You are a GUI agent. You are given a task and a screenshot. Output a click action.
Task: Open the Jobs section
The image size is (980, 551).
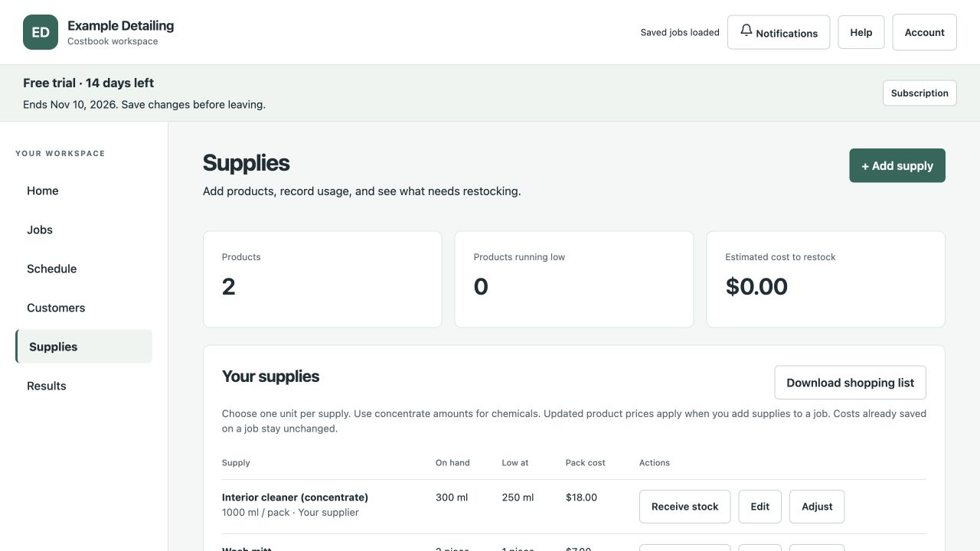[83, 230]
